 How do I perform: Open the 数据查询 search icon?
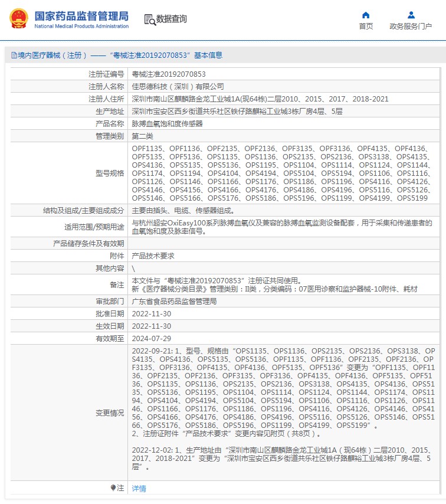[x=150, y=19]
